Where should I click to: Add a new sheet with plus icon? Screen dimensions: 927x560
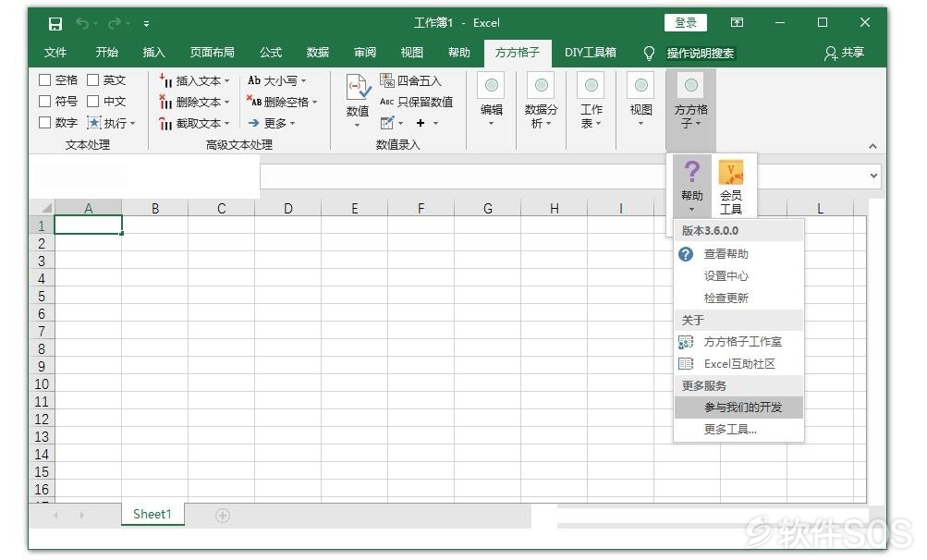click(x=223, y=516)
